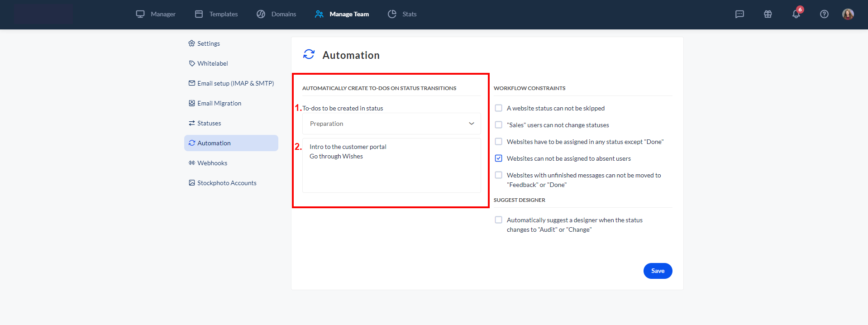Image resolution: width=868 pixels, height=325 pixels.
Task: Uncheck "Websites can not be assigned to absent users"
Action: pyautogui.click(x=498, y=158)
